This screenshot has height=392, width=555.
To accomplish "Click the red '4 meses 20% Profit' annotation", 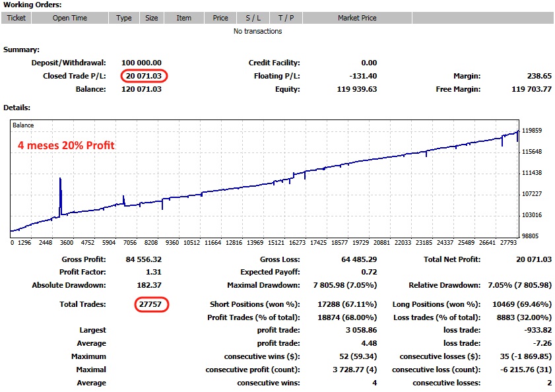I will (x=65, y=145).
